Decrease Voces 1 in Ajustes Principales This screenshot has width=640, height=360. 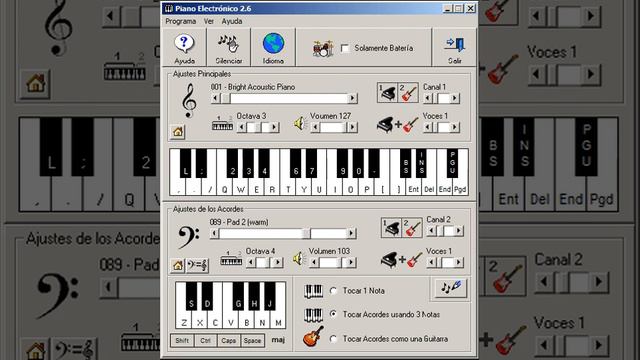[x=428, y=127]
